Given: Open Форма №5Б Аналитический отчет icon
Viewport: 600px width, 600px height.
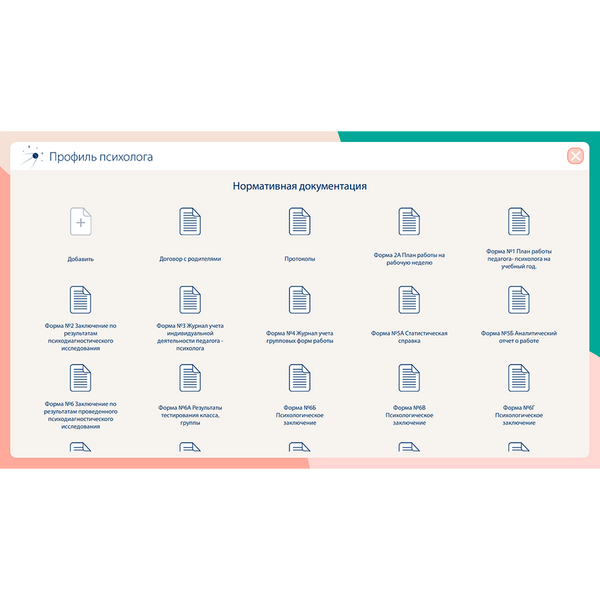Looking at the screenshot, I should point(518,300).
